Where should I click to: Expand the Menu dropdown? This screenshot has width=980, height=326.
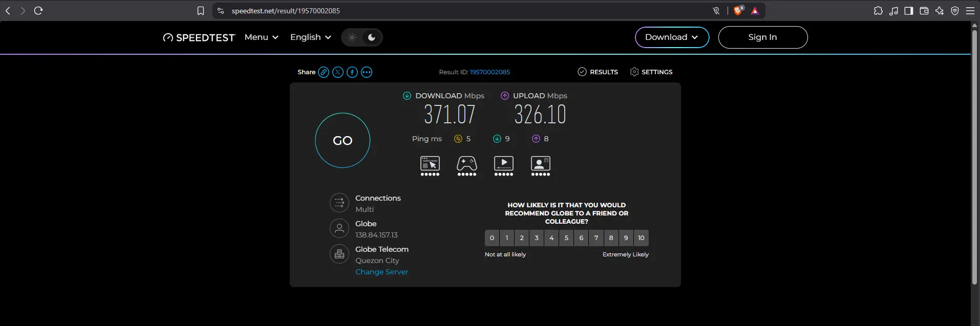click(x=262, y=37)
